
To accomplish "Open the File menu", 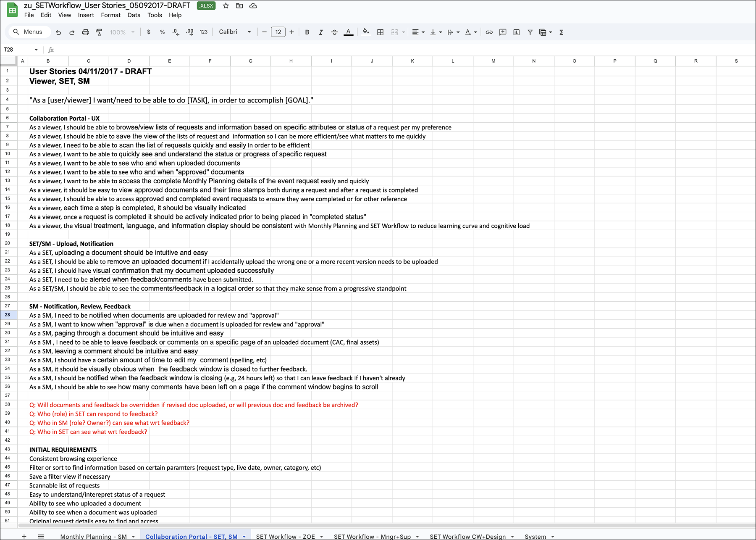I will pos(29,15).
